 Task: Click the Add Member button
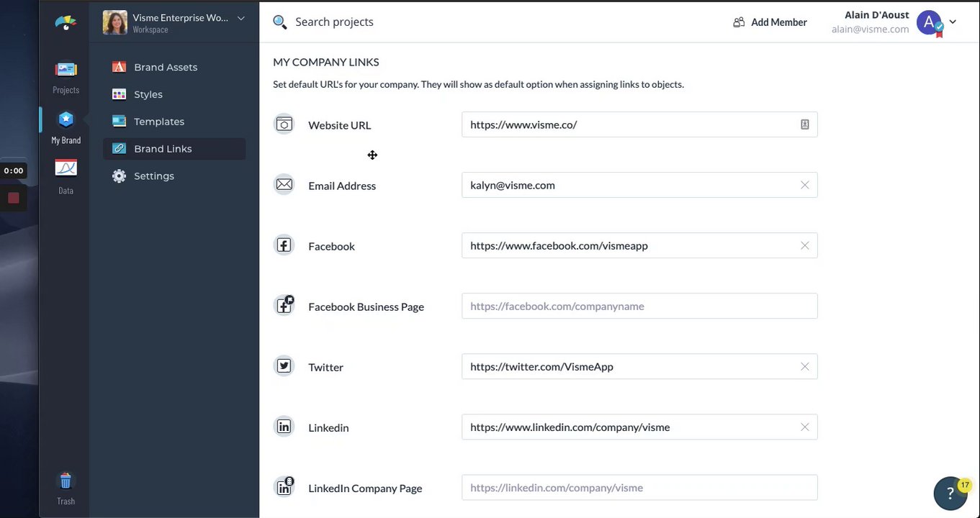coord(770,22)
